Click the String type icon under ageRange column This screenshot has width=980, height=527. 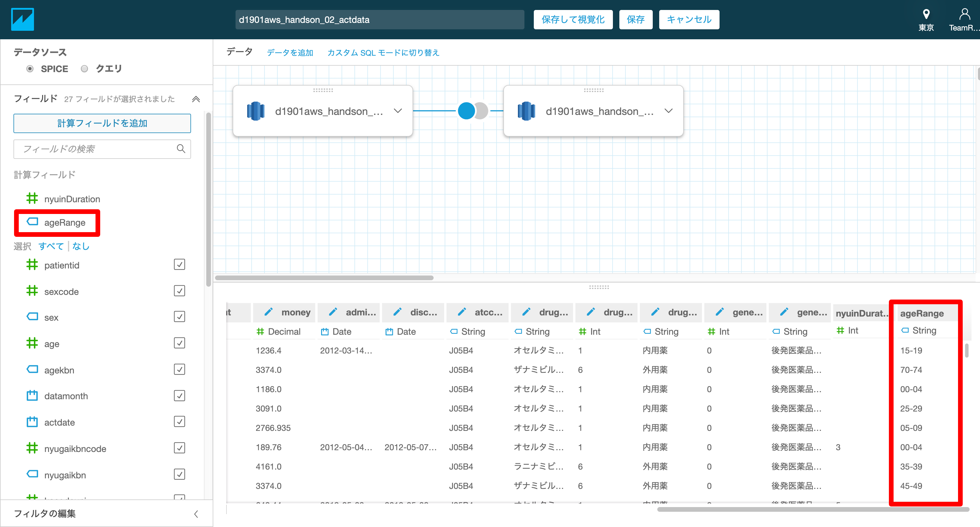coord(905,330)
